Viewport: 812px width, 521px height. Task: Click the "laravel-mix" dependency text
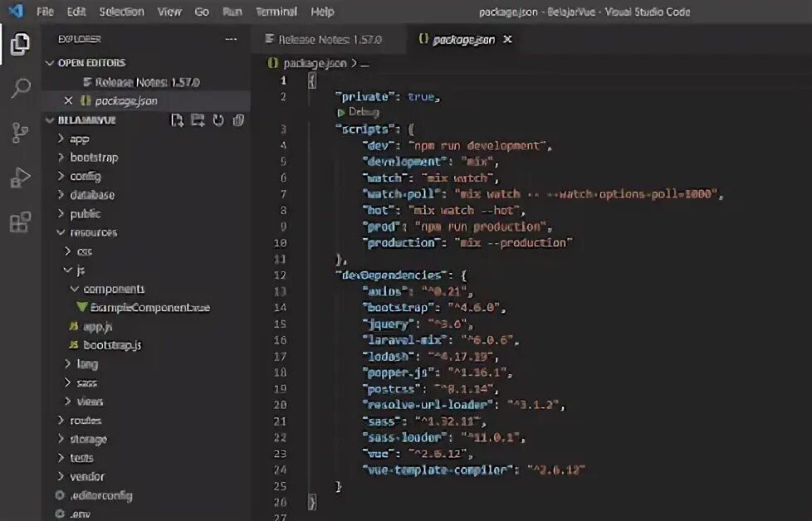(x=404, y=340)
